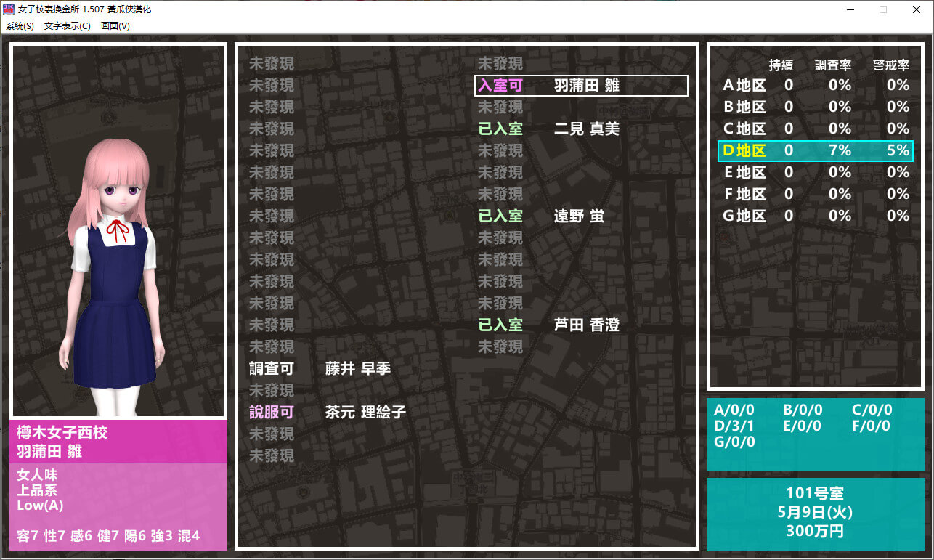The width and height of the screenshot is (934, 560).
Task: Select the G地区 row
Action: point(815,216)
